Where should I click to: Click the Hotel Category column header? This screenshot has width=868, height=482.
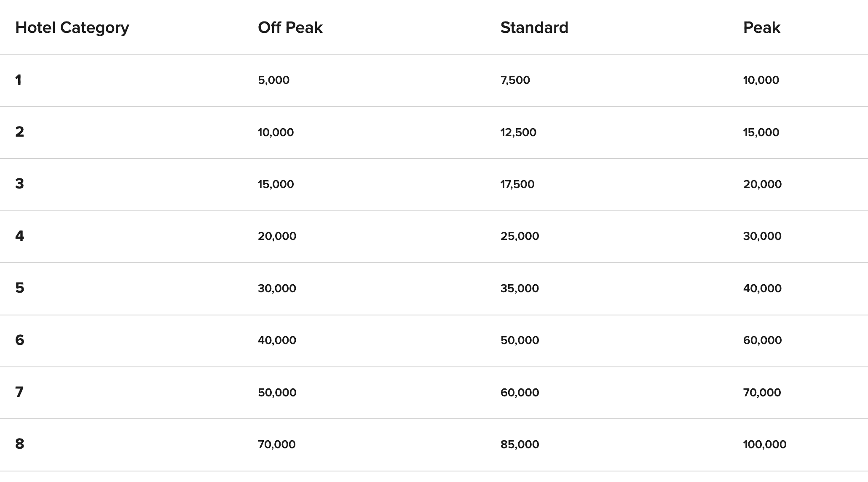click(72, 28)
